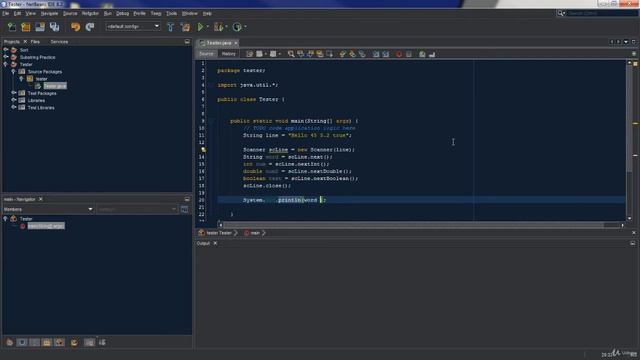The image size is (640, 360).
Task: Click the Uncomment icon at toolbar end
Action: (432, 54)
